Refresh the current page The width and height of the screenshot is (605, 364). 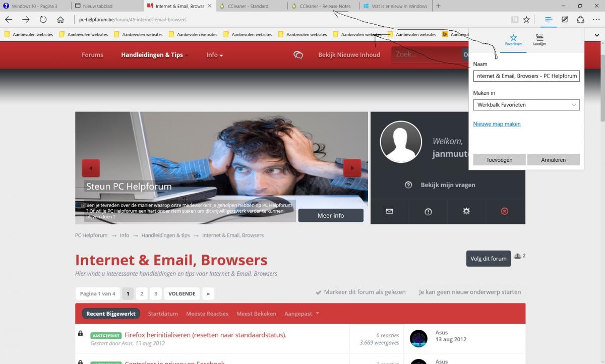tap(43, 20)
